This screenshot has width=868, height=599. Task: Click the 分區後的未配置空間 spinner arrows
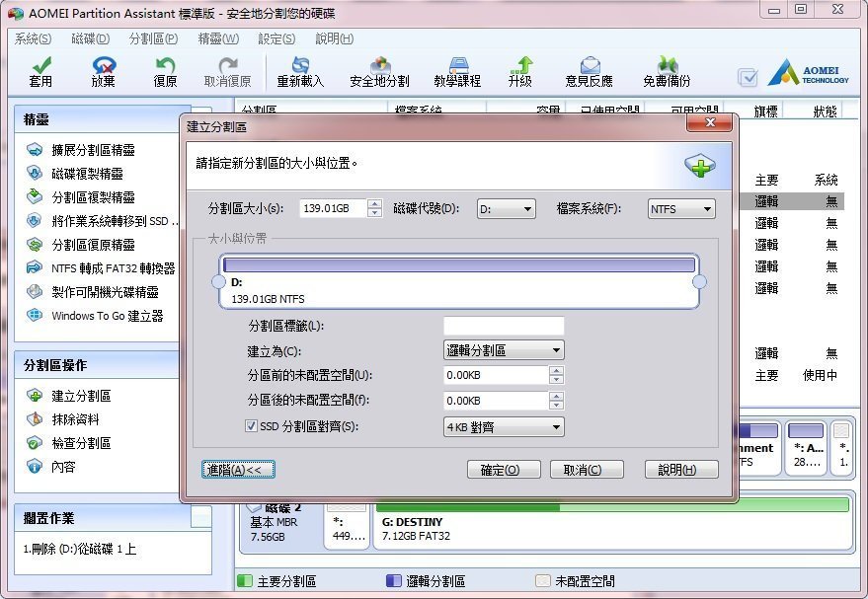pos(556,400)
